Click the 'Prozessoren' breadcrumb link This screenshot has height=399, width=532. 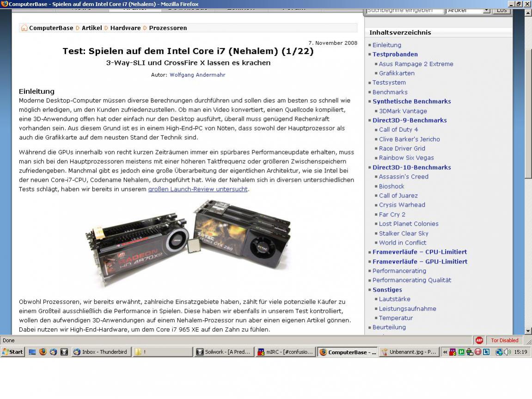[168, 28]
